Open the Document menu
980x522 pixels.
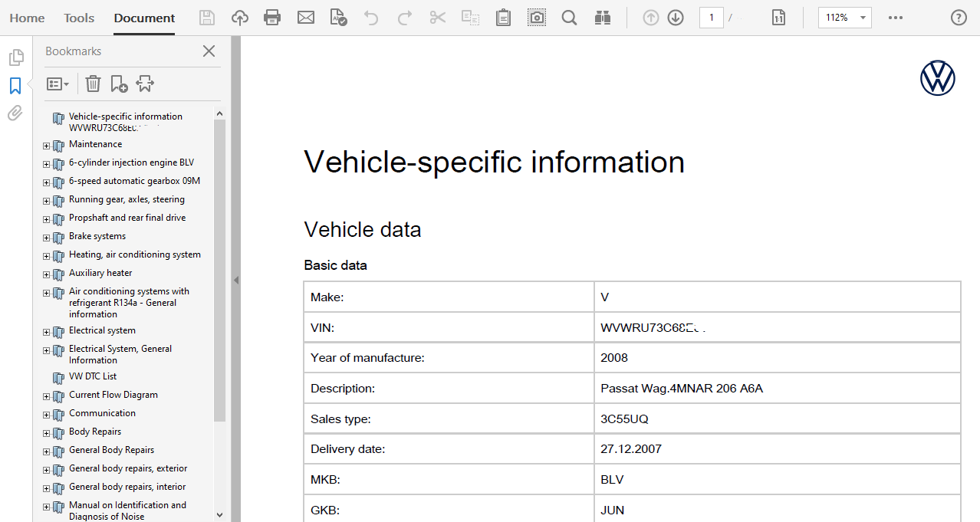click(x=143, y=17)
